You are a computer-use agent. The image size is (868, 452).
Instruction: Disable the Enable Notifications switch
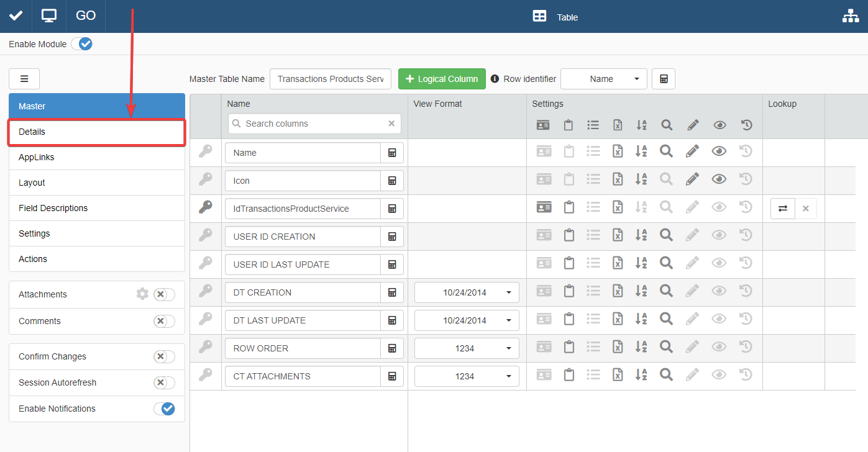coord(164,409)
